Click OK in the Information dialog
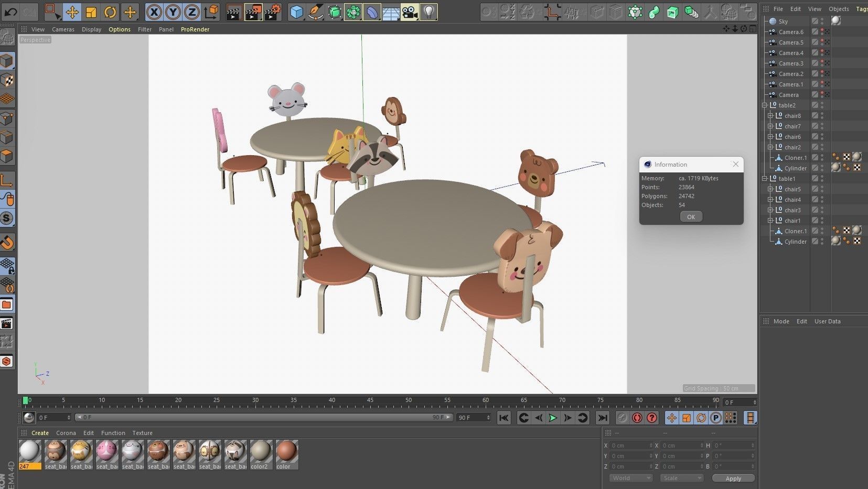Viewport: 868px width, 489px height. pyautogui.click(x=691, y=217)
